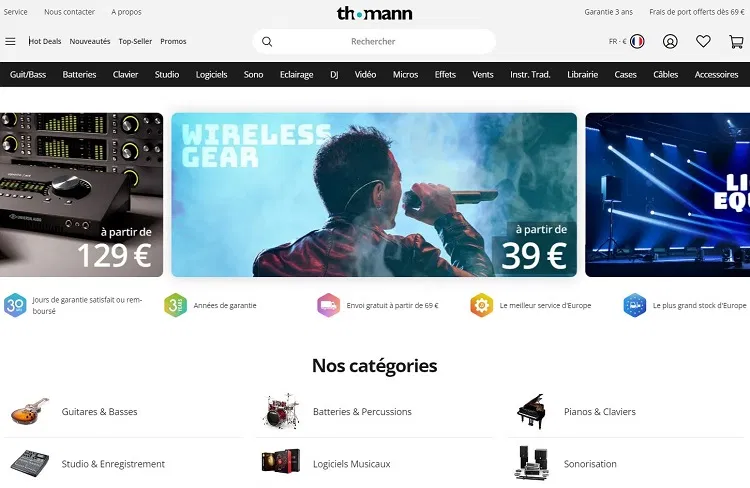Click the 30-day money-back guarantee badge
The height and width of the screenshot is (488, 750).
[15, 305]
